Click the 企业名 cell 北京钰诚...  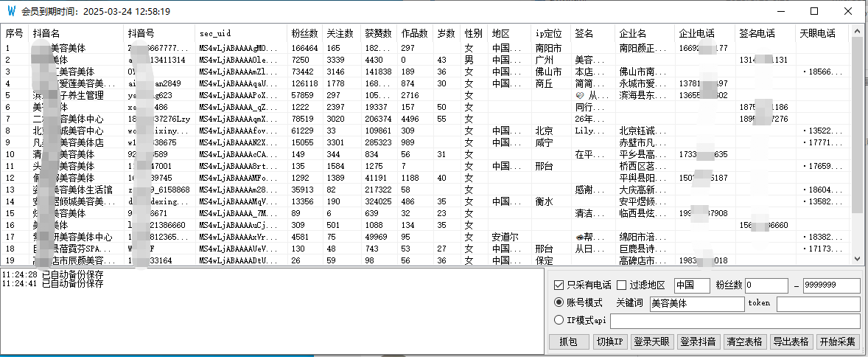coord(645,131)
